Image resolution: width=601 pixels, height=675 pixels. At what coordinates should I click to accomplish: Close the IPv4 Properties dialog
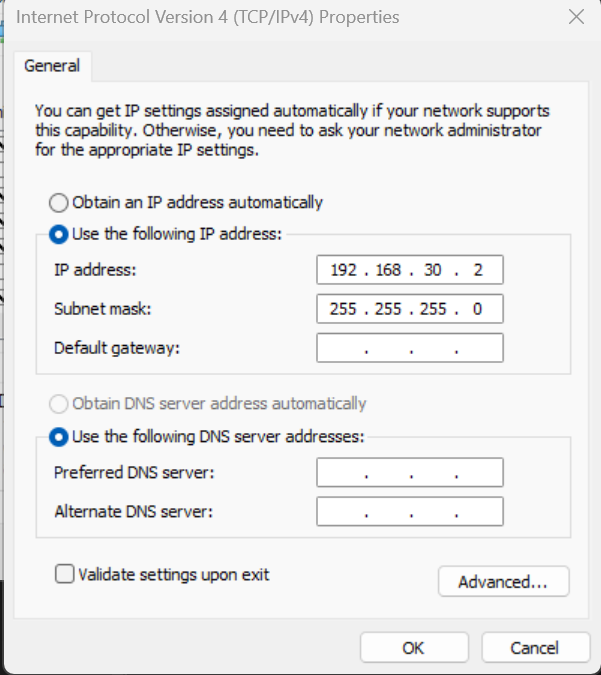(576, 17)
